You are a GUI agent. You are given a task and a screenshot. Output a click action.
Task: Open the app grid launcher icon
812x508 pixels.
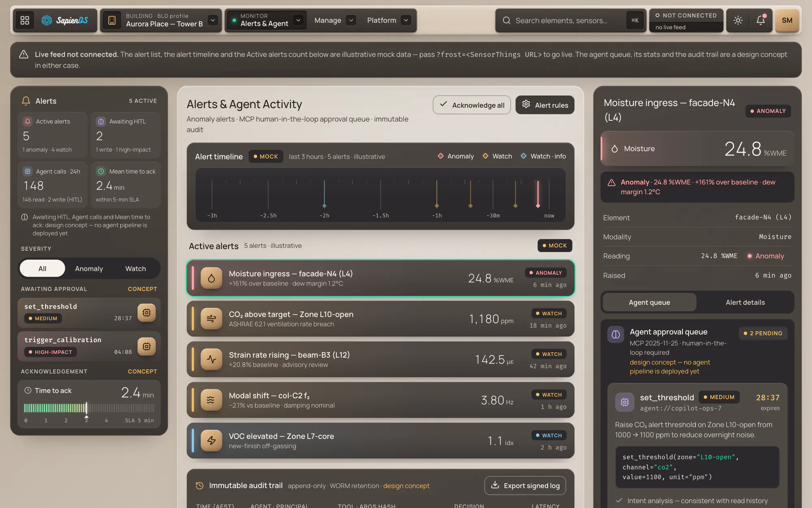coord(25,20)
